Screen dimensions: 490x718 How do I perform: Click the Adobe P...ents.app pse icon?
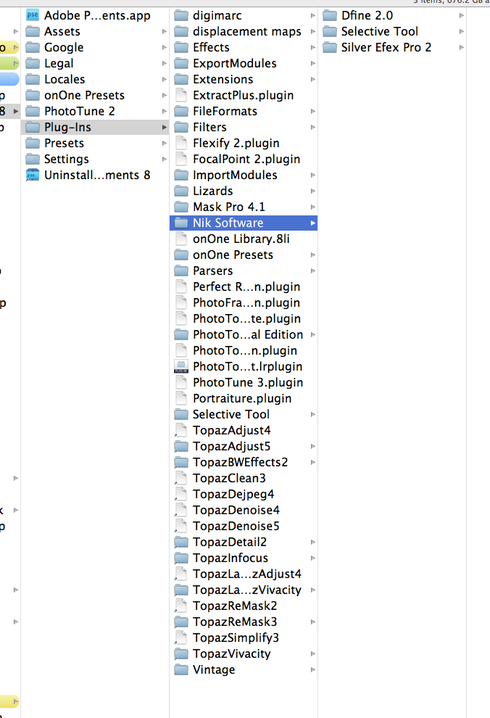33,16
